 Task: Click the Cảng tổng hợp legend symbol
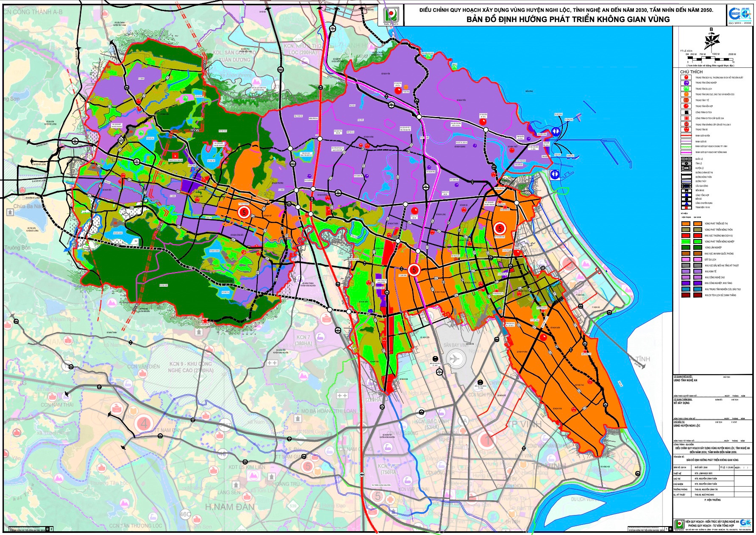point(686,195)
